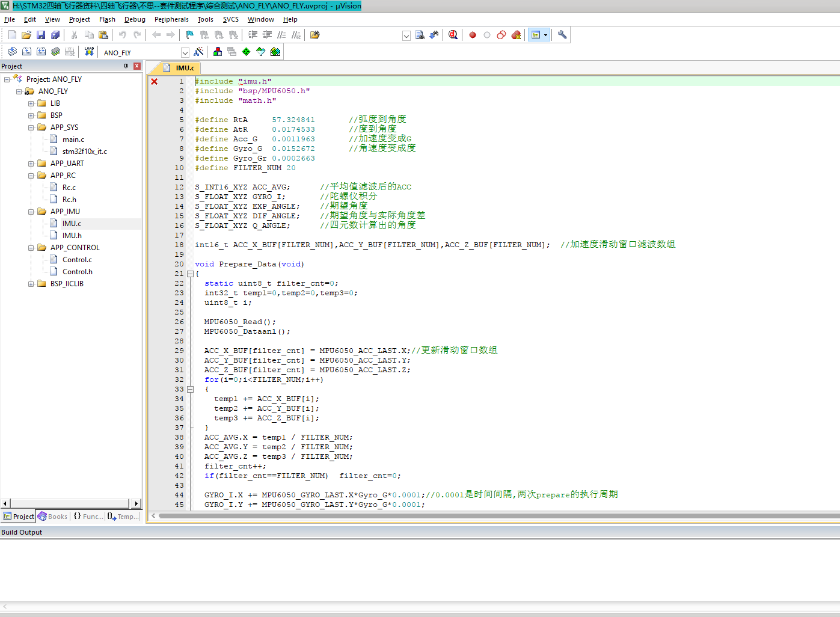
Task: Switch to the Func... tab
Action: [x=88, y=517]
